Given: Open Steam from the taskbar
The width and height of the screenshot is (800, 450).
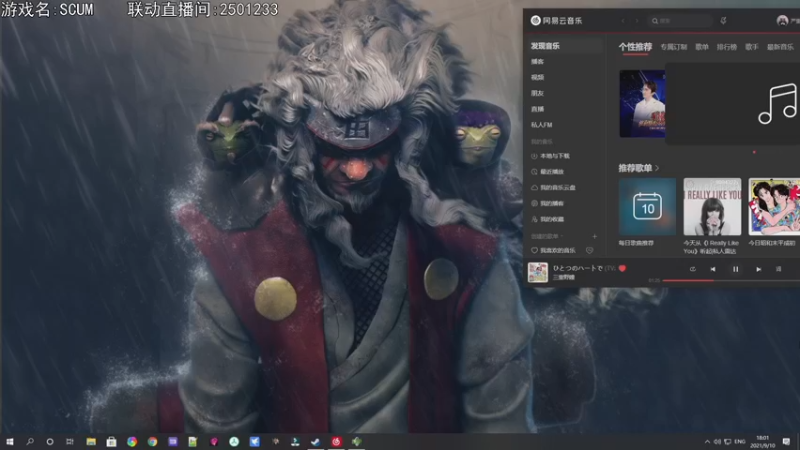Looking at the screenshot, I should (316, 442).
